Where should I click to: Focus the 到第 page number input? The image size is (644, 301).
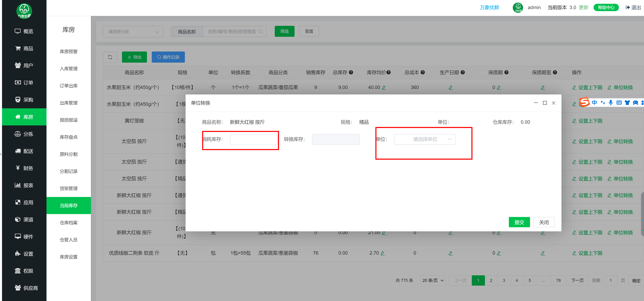[x=611, y=280]
